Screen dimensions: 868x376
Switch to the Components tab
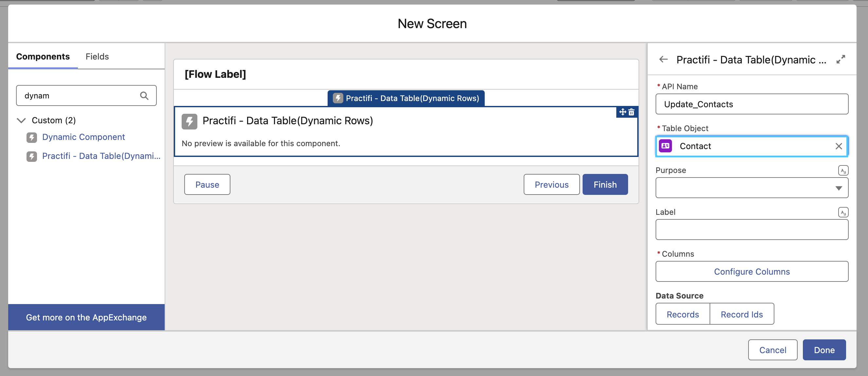point(43,57)
